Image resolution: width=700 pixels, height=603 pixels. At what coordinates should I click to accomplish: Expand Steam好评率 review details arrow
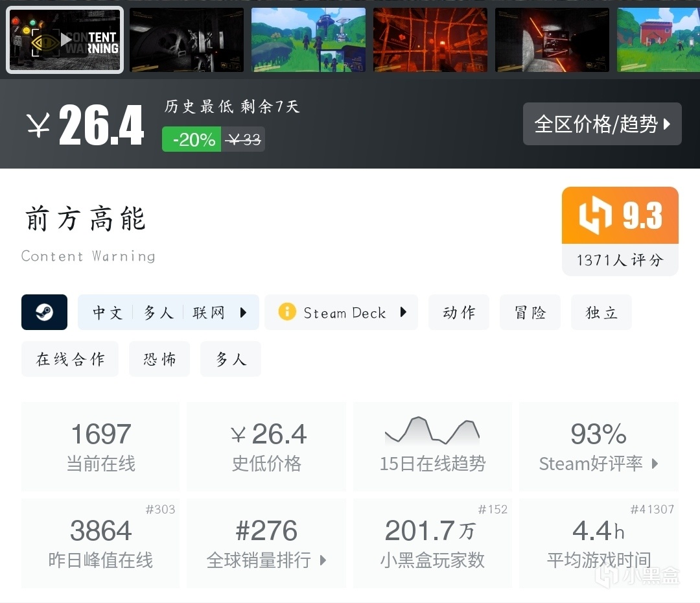click(x=655, y=463)
